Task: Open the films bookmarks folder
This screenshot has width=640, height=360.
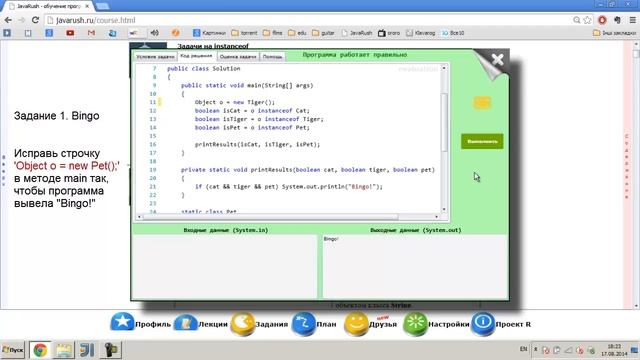Action: pyautogui.click(x=273, y=33)
